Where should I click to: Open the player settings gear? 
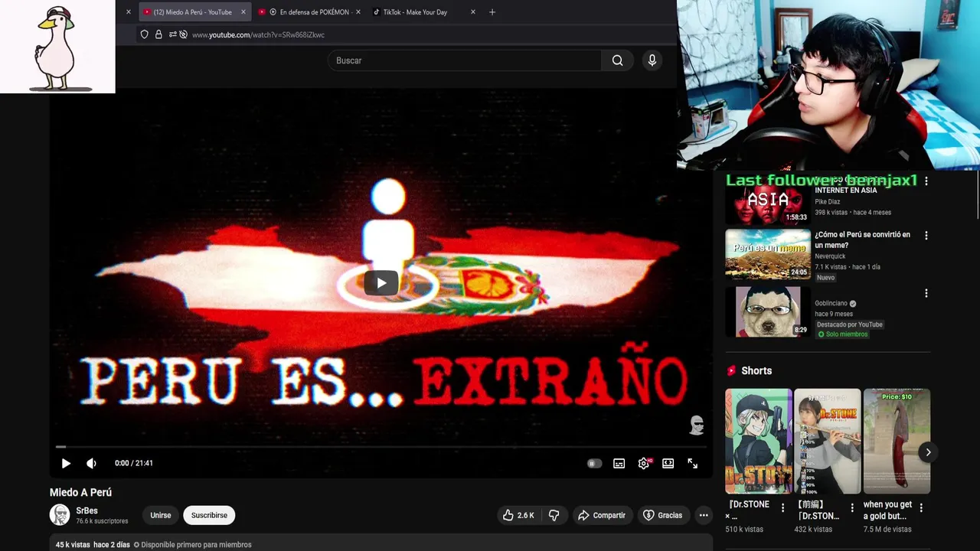click(644, 463)
